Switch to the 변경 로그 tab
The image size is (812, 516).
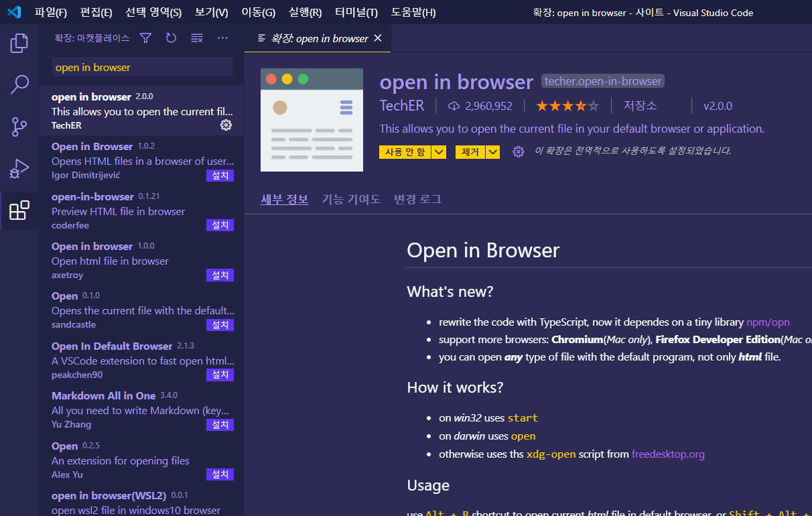418,199
